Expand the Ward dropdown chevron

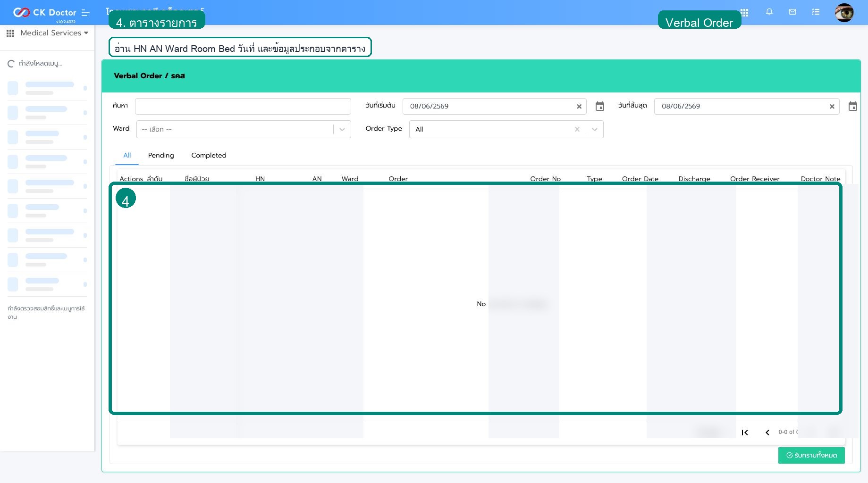(x=342, y=129)
